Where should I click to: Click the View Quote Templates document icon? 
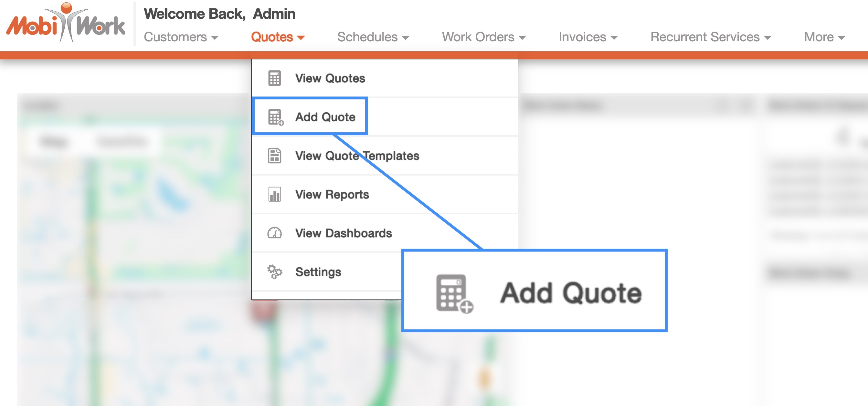274,156
